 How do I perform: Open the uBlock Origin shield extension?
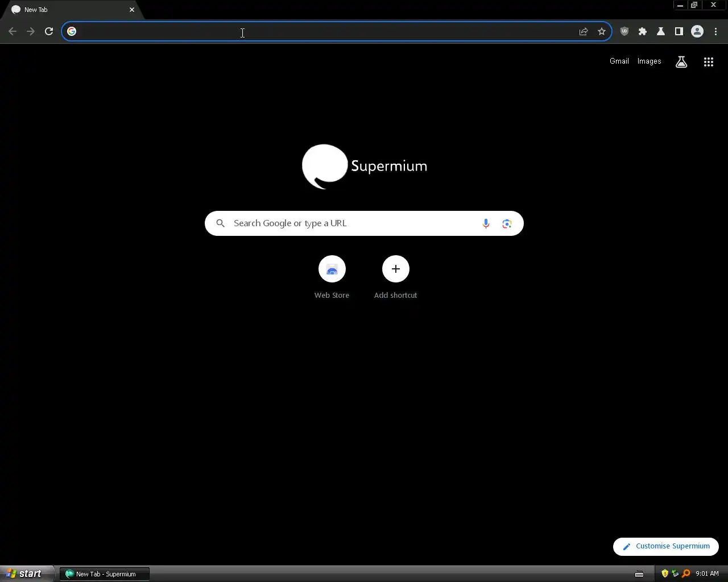tap(624, 32)
